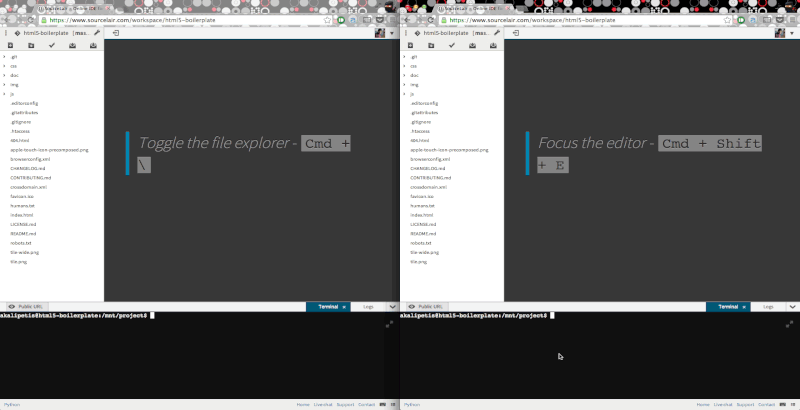Image resolution: width=800 pixels, height=410 pixels.
Task: Click the green extension icon in right browser toolbar
Action: tap(741, 20)
